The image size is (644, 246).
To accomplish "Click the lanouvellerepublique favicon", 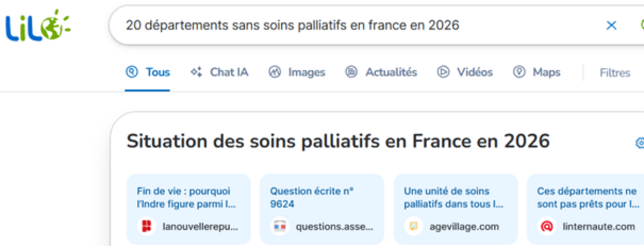I will [x=146, y=227].
